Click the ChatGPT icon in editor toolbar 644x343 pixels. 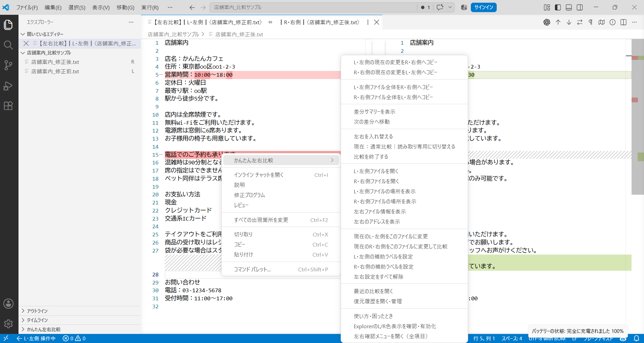(547, 22)
